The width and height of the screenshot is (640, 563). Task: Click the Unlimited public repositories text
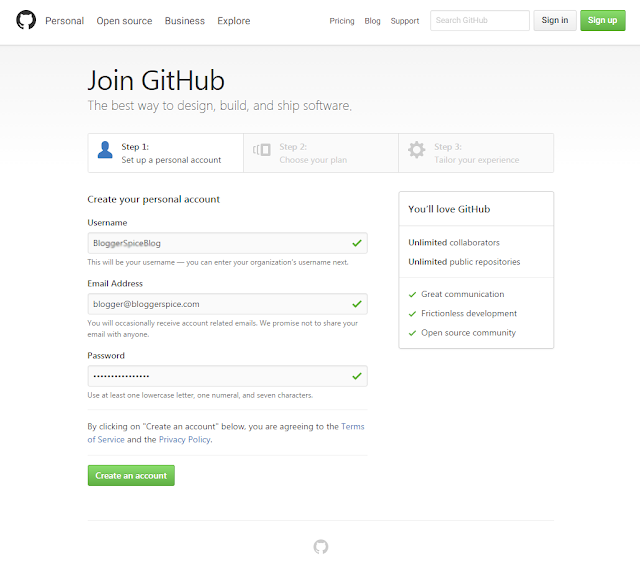[464, 262]
